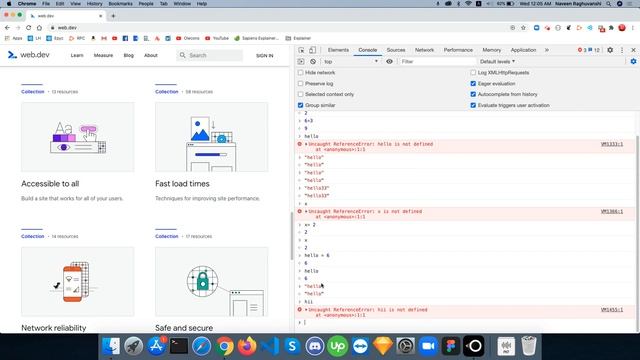The width and height of the screenshot is (640, 360).
Task: Open the top JavaScript context dropdown
Action: point(351,61)
